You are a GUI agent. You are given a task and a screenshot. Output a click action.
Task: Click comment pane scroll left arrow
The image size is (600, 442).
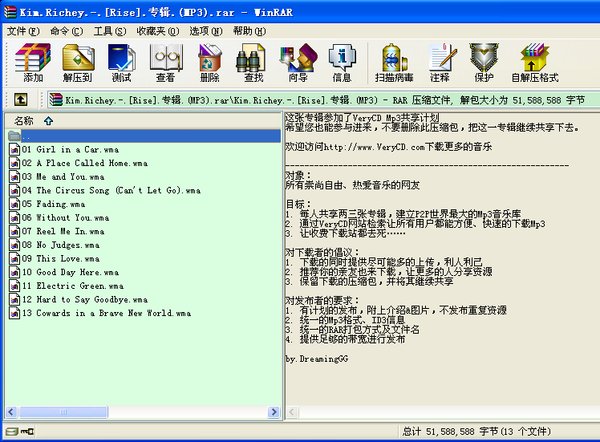point(292,412)
